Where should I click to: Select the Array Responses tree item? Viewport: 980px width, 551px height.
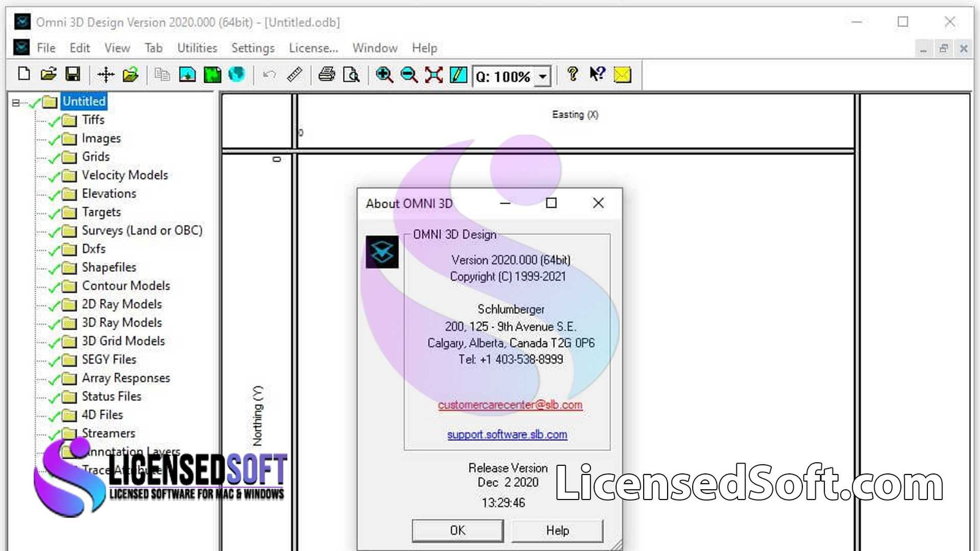[126, 378]
